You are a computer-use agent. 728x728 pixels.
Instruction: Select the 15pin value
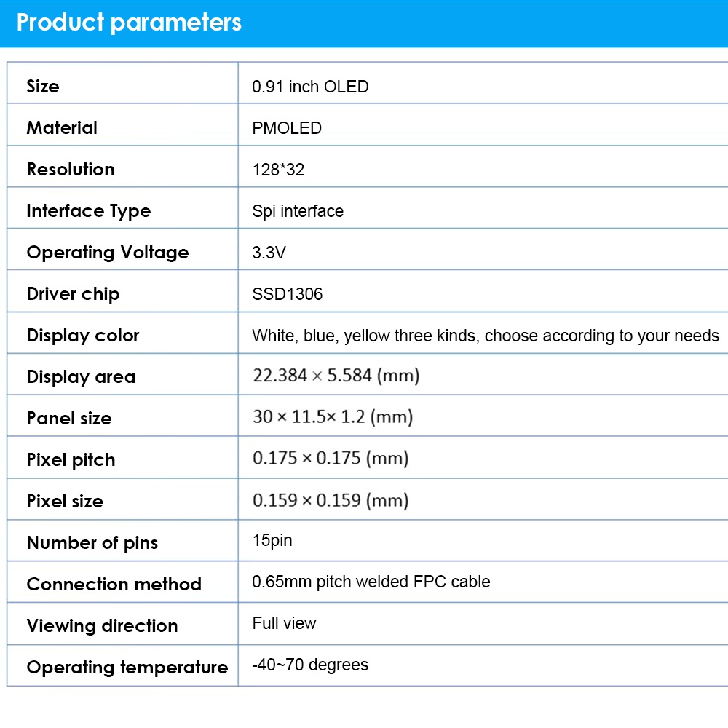point(272,540)
